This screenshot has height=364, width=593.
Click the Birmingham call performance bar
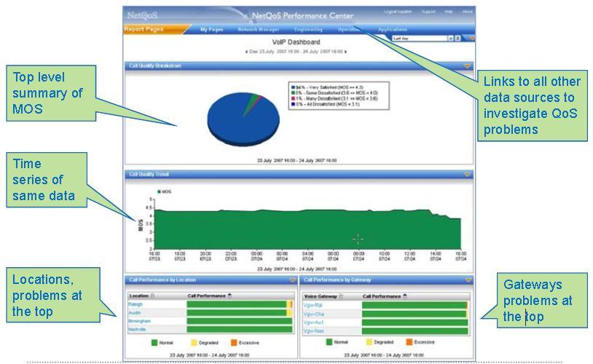(240, 321)
